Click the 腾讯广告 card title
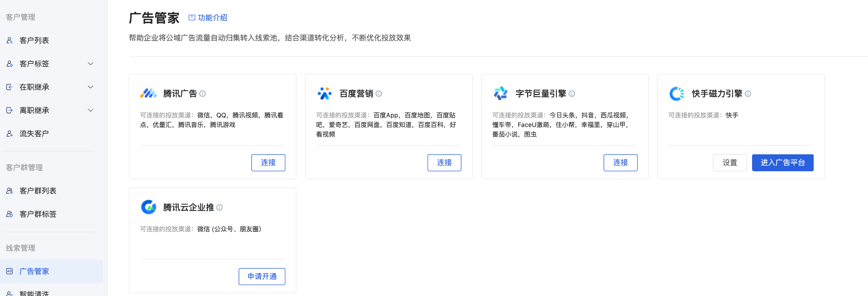Image resolution: width=868 pixels, height=296 pixels. tap(180, 94)
